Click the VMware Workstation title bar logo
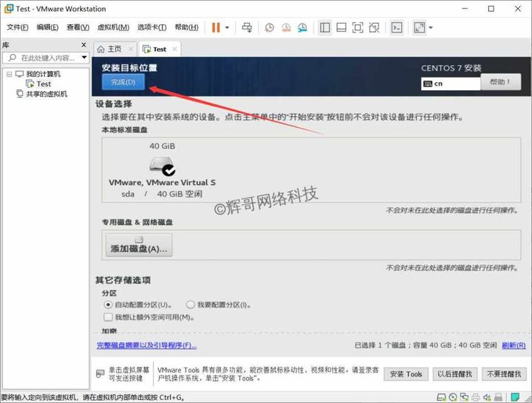Viewport: 532px width, 403px height. click(x=9, y=9)
